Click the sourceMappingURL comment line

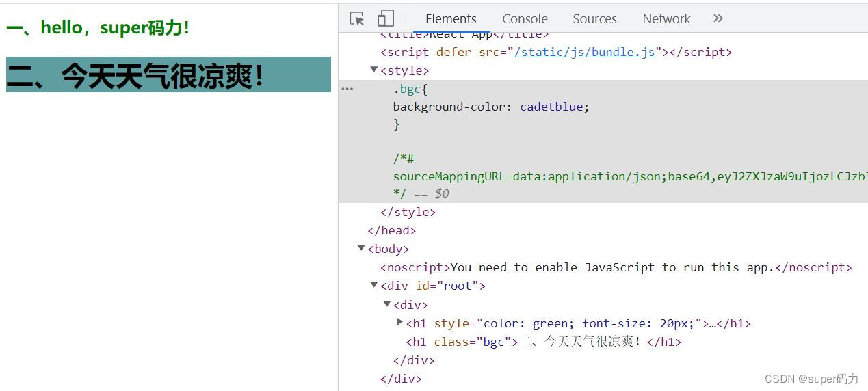pyautogui.click(x=629, y=176)
